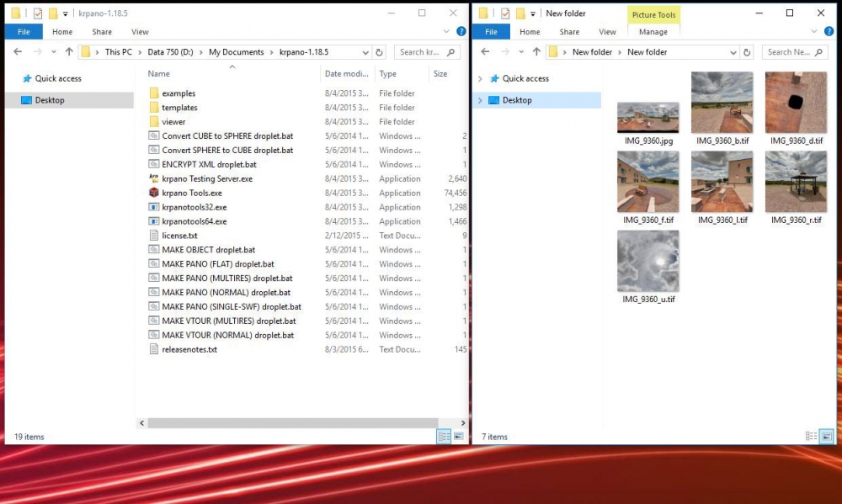This screenshot has height=504, width=842.
Task: Select the IMG_9360_u.tif sky thumbnail
Action: coord(647,261)
